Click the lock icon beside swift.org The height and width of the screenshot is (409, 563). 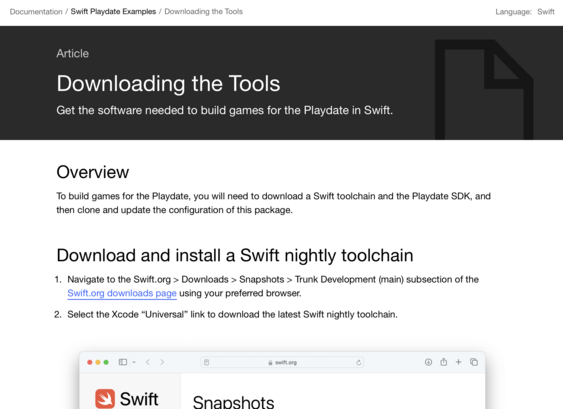(270, 363)
